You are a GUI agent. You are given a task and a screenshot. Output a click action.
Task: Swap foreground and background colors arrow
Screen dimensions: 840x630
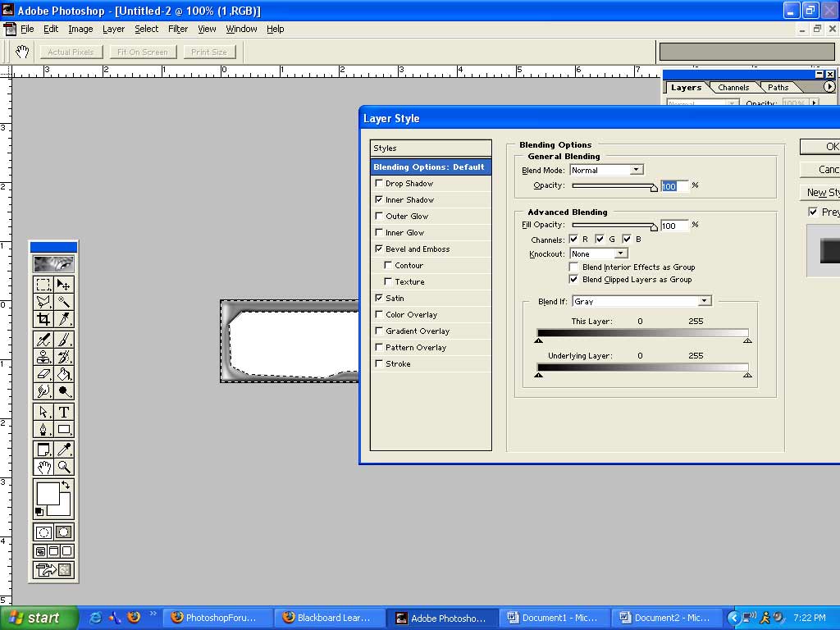[66, 486]
